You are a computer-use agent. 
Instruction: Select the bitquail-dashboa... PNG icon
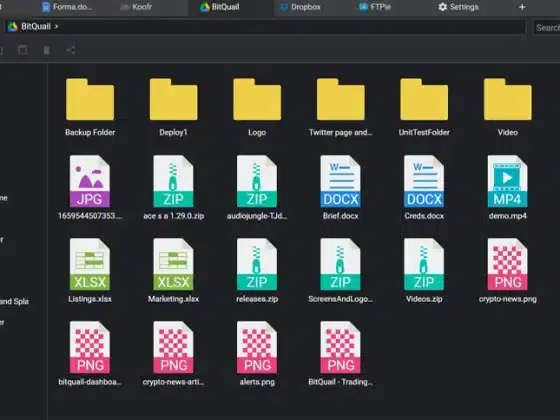click(90, 348)
